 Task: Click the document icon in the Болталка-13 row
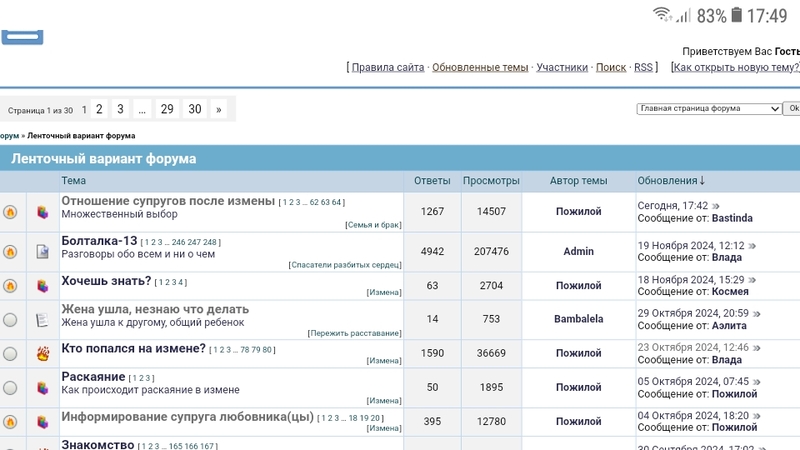pyautogui.click(x=42, y=252)
